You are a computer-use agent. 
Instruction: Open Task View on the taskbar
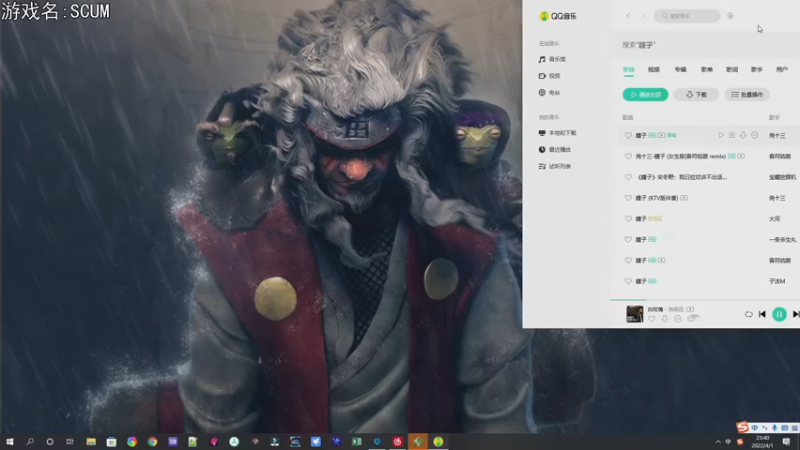[x=70, y=441]
